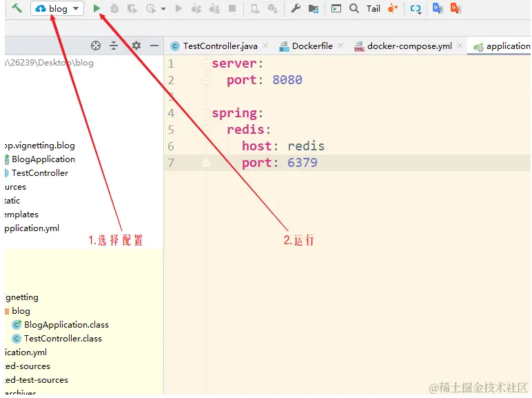The image size is (532, 398).
Task: Click the Debug bug icon
Action: click(114, 8)
